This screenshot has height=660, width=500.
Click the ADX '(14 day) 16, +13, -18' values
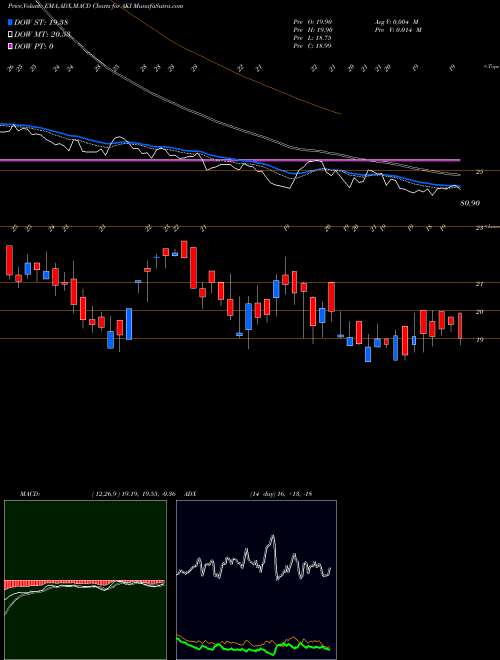click(x=281, y=494)
